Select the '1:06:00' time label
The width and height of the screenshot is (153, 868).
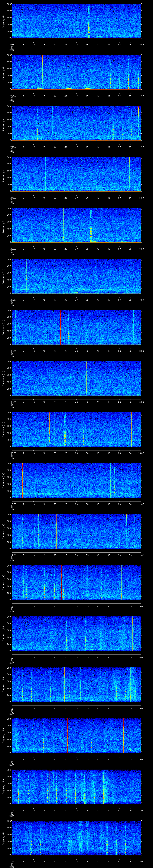click(x=12, y=300)
